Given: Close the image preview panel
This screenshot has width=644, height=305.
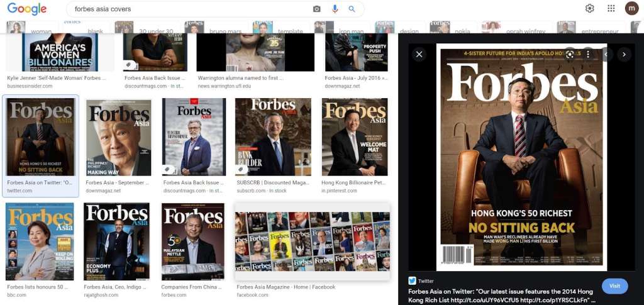Looking at the screenshot, I should [x=419, y=55].
